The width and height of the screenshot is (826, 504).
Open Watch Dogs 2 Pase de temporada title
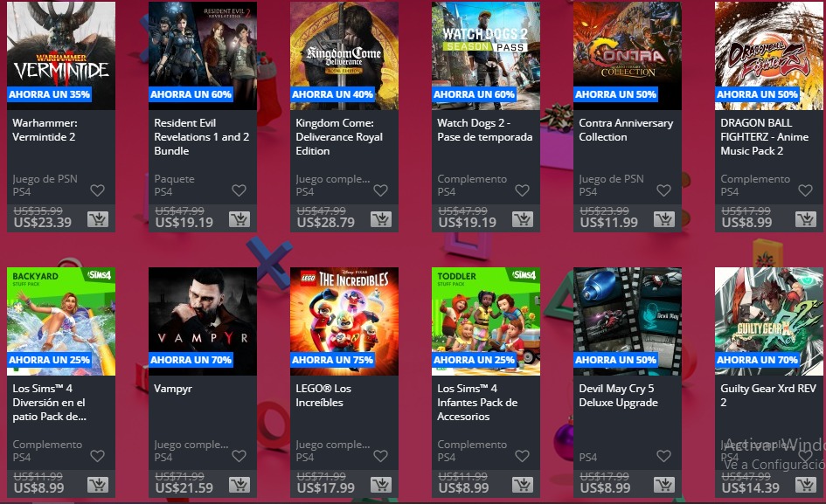coord(484,130)
